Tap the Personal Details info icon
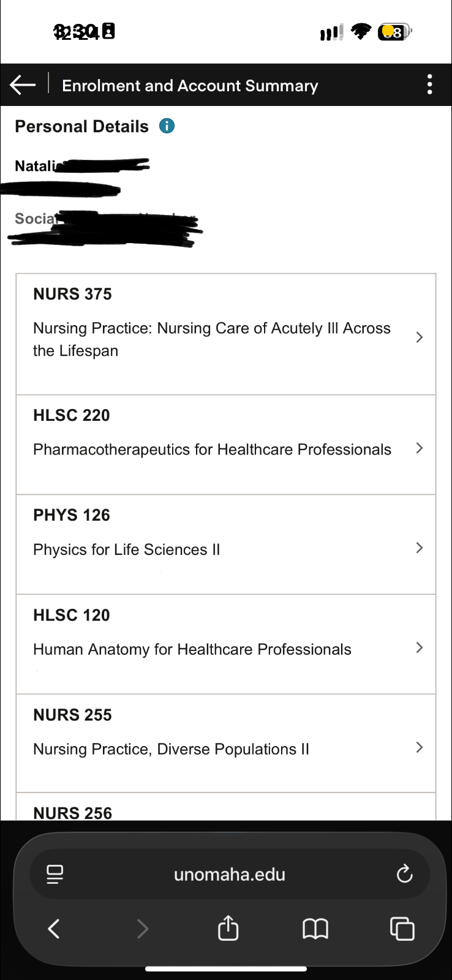452x980 pixels. point(167,126)
